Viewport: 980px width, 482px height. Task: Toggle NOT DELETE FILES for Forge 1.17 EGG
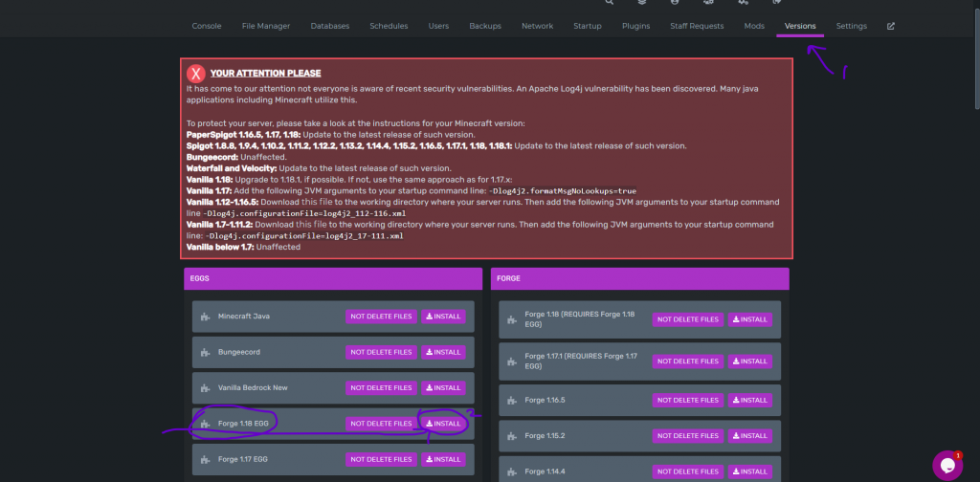(x=381, y=459)
